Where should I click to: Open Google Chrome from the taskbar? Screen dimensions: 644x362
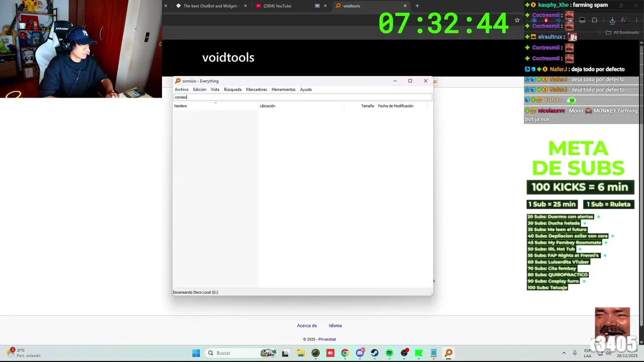tap(345, 353)
